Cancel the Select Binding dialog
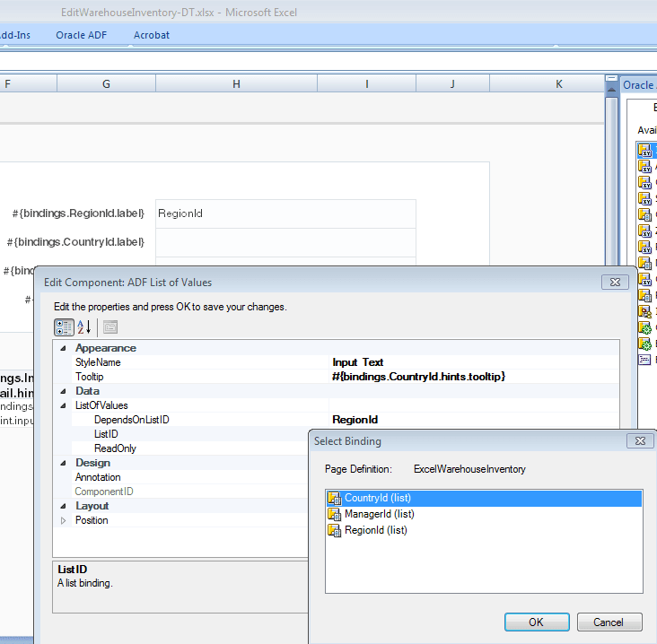Image resolution: width=657 pixels, height=644 pixels. (609, 622)
